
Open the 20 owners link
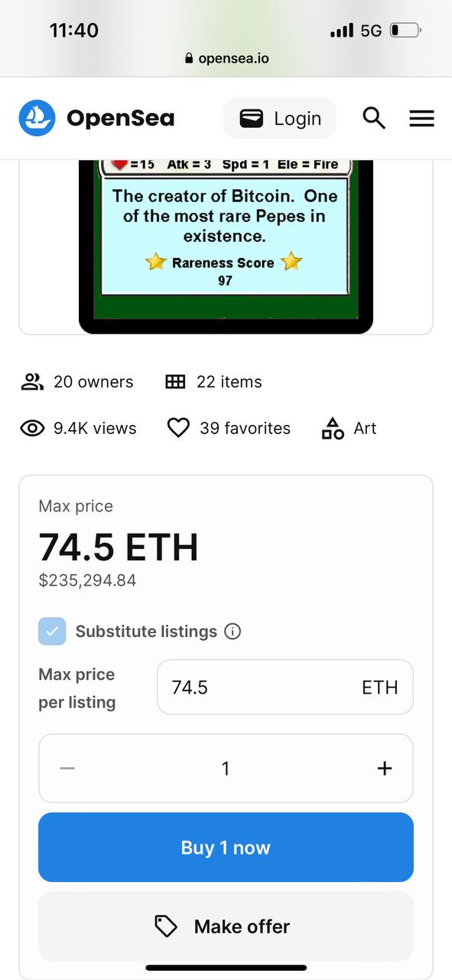(93, 382)
